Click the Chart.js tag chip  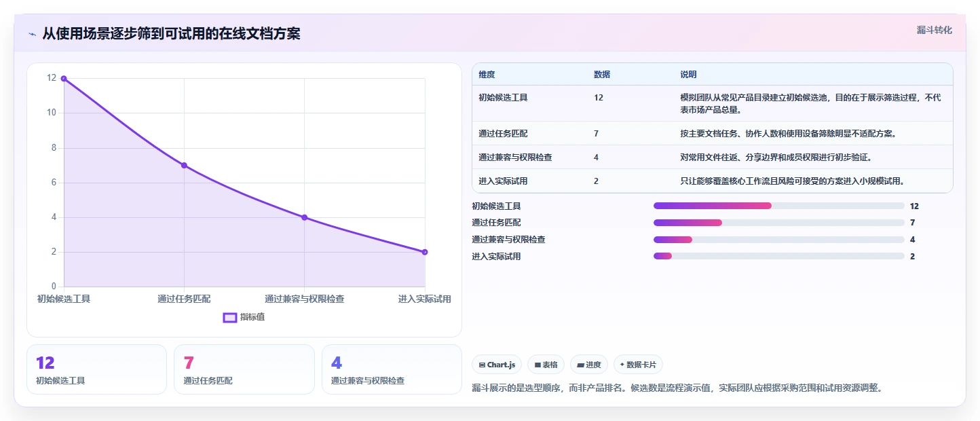coord(497,365)
